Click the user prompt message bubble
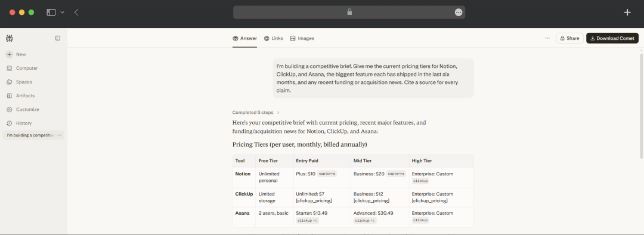Viewport: 644px width, 235px height. (x=373, y=79)
